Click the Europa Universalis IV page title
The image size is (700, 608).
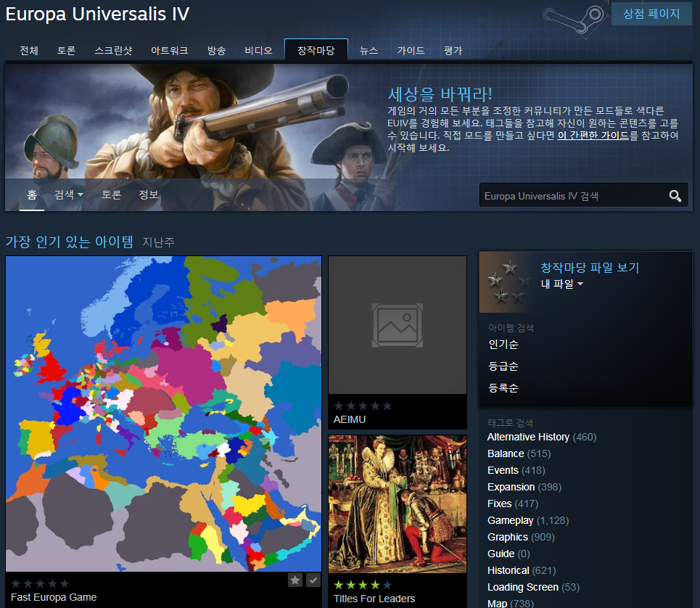pyautogui.click(x=97, y=14)
